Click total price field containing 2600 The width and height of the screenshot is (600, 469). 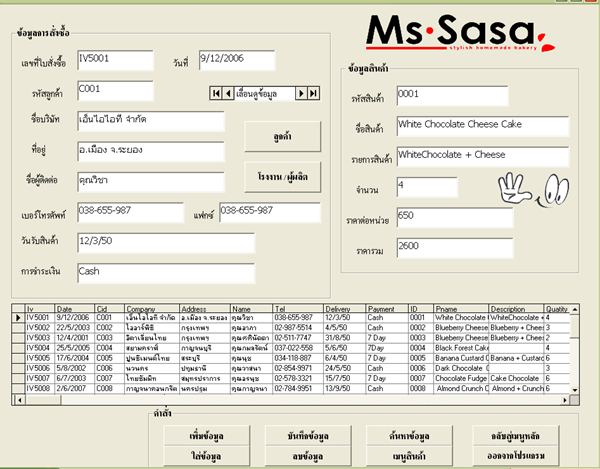tap(455, 248)
